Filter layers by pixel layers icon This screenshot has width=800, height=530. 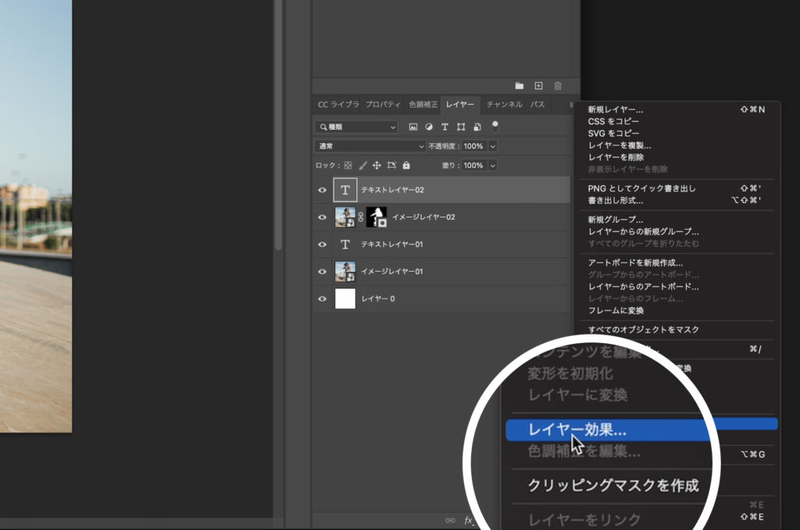click(413, 127)
